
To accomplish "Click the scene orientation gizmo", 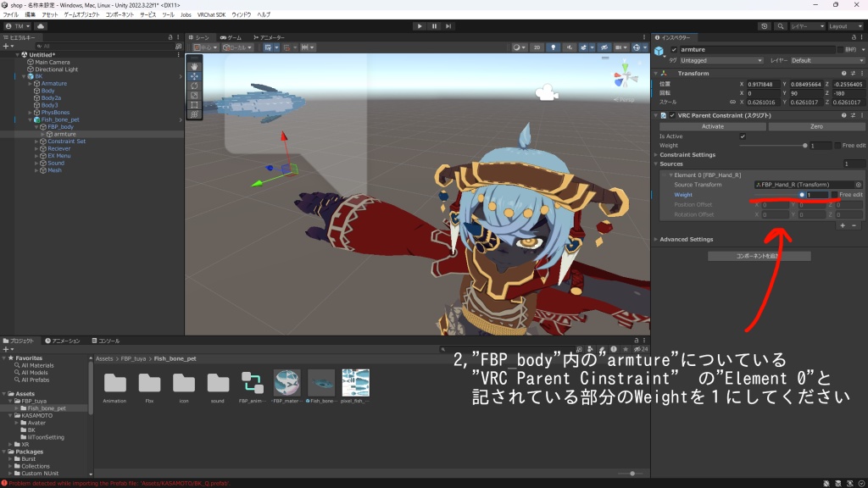I will 625,78.
